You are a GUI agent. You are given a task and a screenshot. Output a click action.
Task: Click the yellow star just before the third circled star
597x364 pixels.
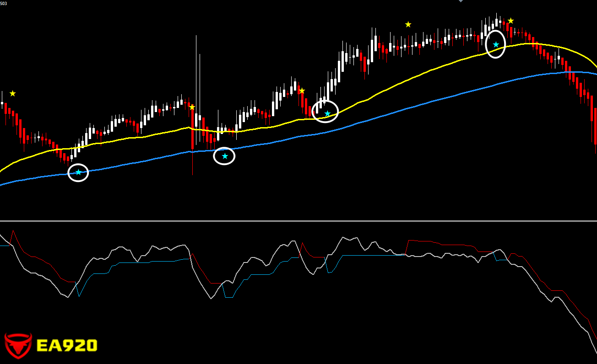pos(302,91)
